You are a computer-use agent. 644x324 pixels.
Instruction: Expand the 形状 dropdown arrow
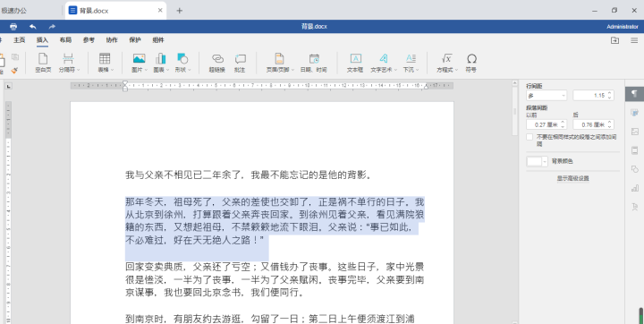(x=190, y=71)
